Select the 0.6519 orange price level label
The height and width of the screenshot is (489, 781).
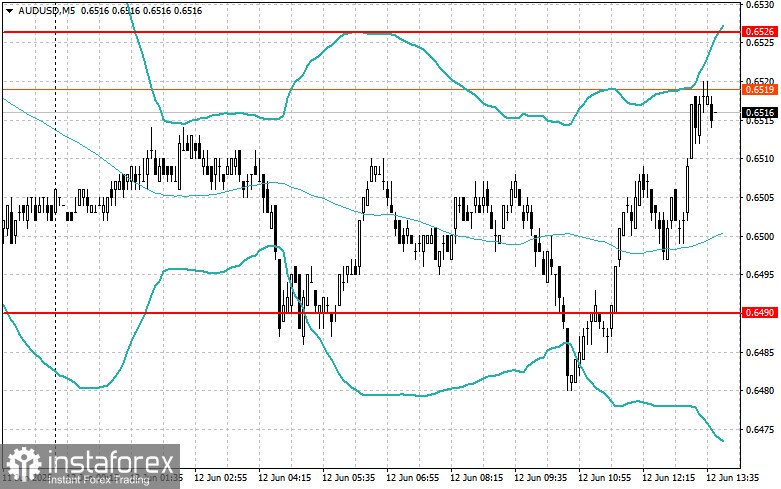pyautogui.click(x=760, y=90)
